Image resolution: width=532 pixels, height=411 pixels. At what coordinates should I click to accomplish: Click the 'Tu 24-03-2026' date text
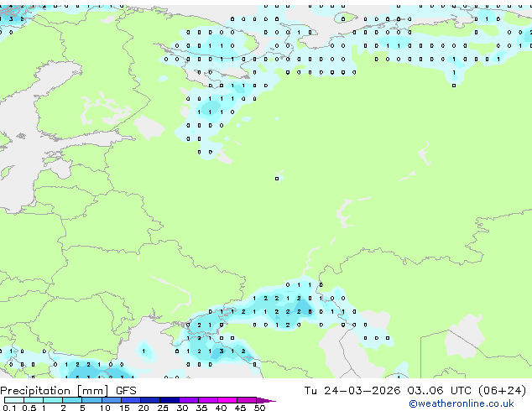tap(352, 390)
